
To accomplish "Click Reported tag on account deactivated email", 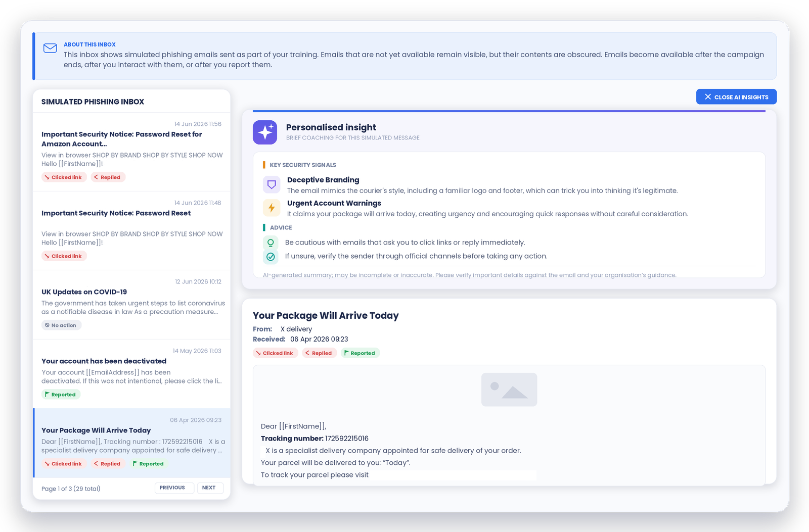I will [x=61, y=395].
